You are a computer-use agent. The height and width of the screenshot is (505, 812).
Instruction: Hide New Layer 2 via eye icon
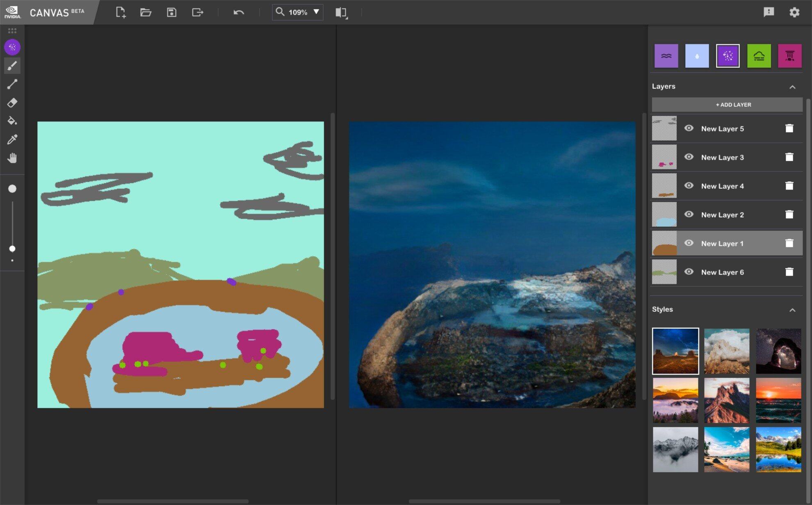click(x=689, y=214)
